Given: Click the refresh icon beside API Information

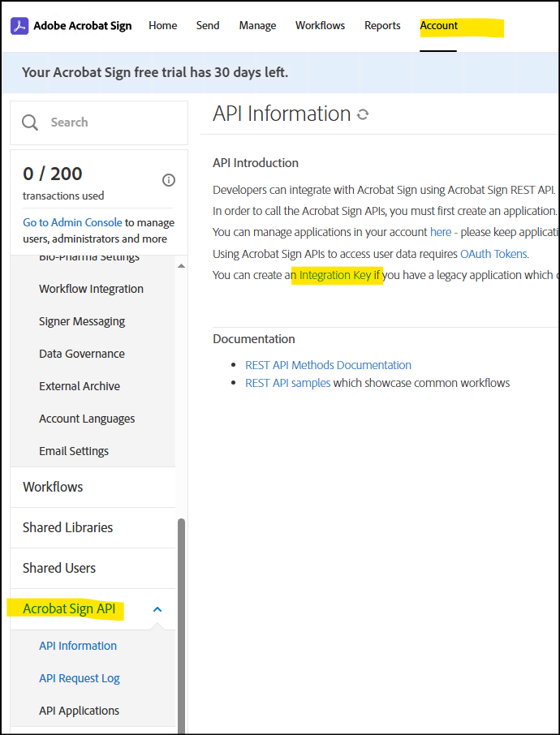Looking at the screenshot, I should (x=363, y=114).
